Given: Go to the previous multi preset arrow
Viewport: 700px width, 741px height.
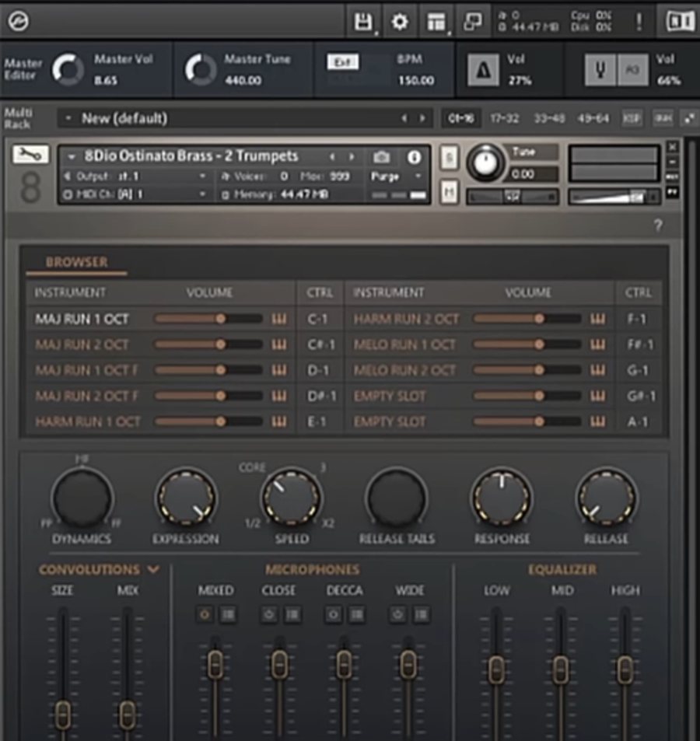Looking at the screenshot, I should [x=404, y=118].
